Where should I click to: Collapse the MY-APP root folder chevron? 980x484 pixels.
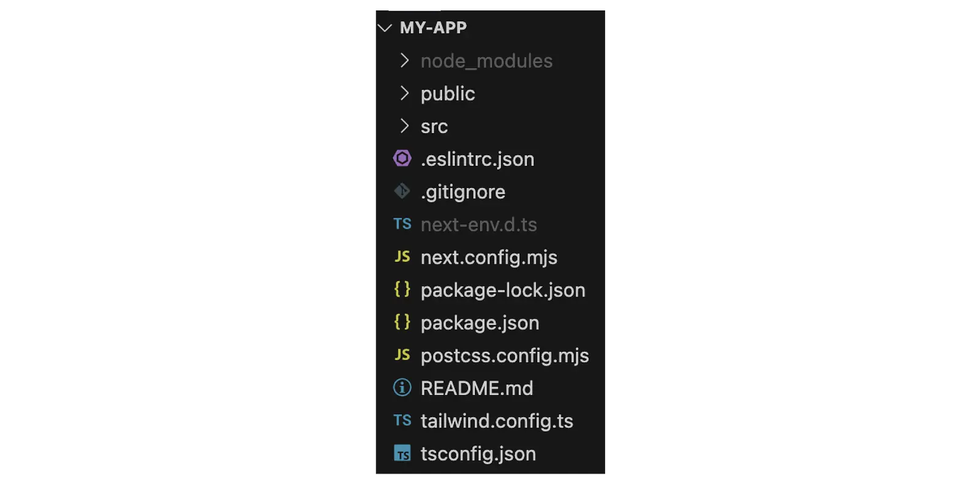coord(385,28)
